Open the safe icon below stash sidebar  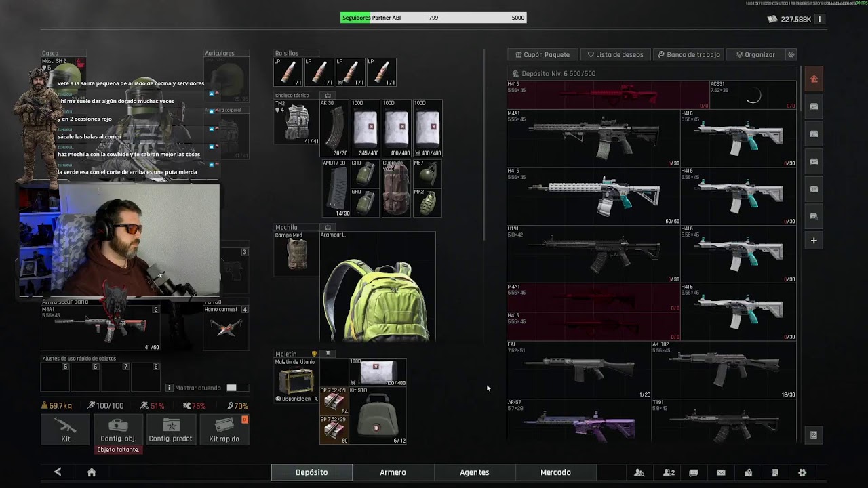tap(814, 434)
